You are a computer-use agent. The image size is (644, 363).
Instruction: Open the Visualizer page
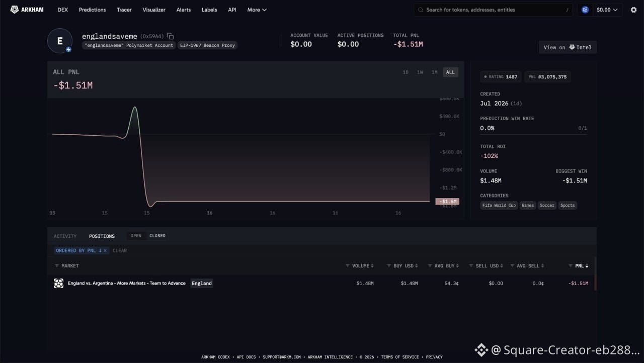point(154,10)
